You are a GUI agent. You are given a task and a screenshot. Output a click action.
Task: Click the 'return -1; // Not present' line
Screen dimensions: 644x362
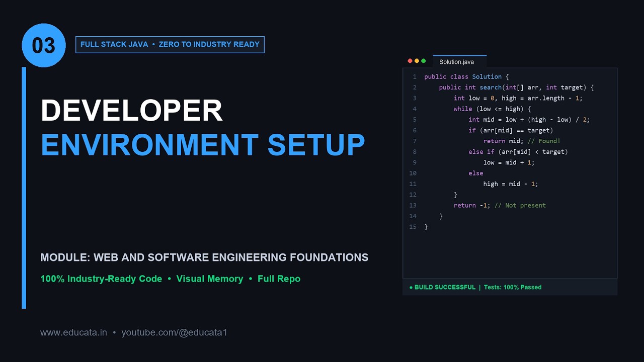click(x=500, y=205)
